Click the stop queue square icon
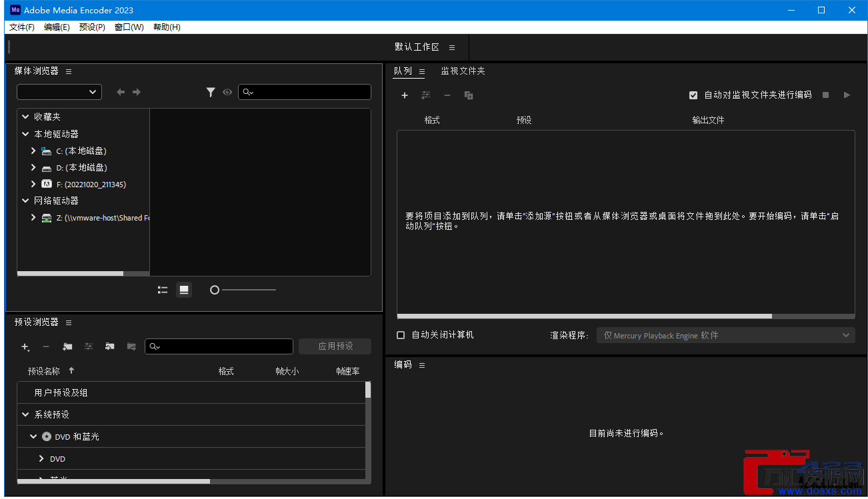The width and height of the screenshot is (868, 499). [825, 95]
